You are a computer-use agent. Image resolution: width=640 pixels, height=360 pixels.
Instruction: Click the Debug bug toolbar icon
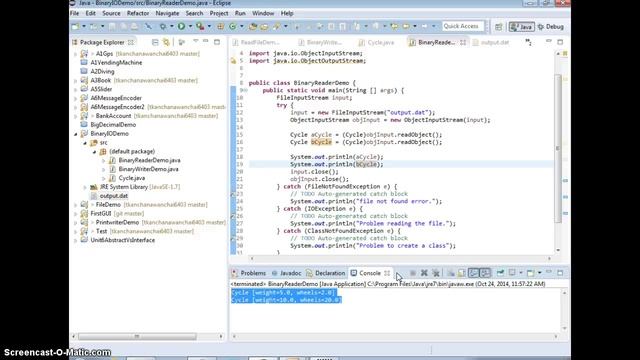pos(163,27)
